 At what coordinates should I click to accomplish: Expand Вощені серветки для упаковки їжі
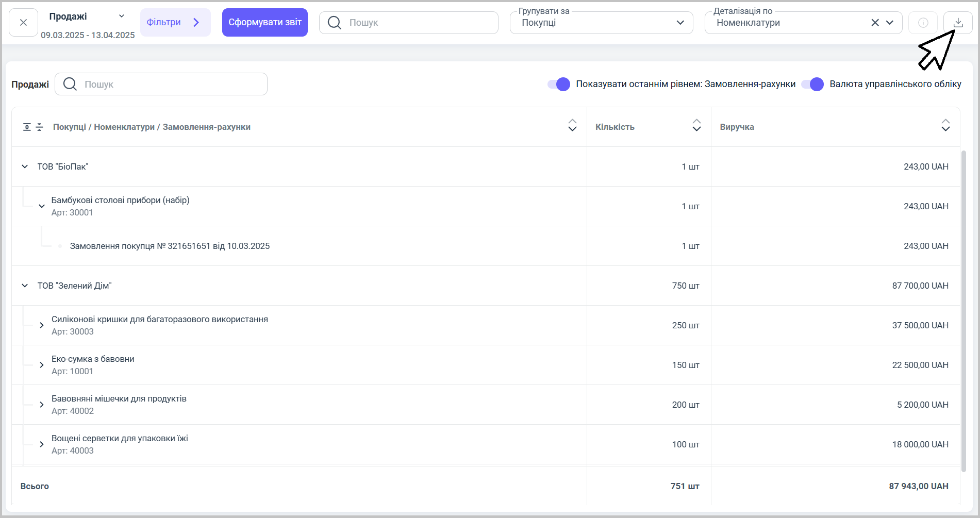tap(42, 444)
